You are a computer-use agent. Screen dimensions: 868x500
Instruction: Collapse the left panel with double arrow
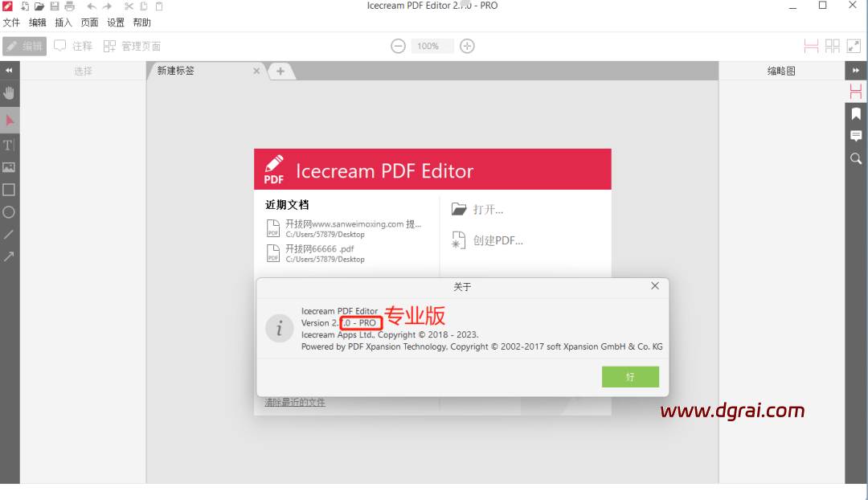[9, 70]
